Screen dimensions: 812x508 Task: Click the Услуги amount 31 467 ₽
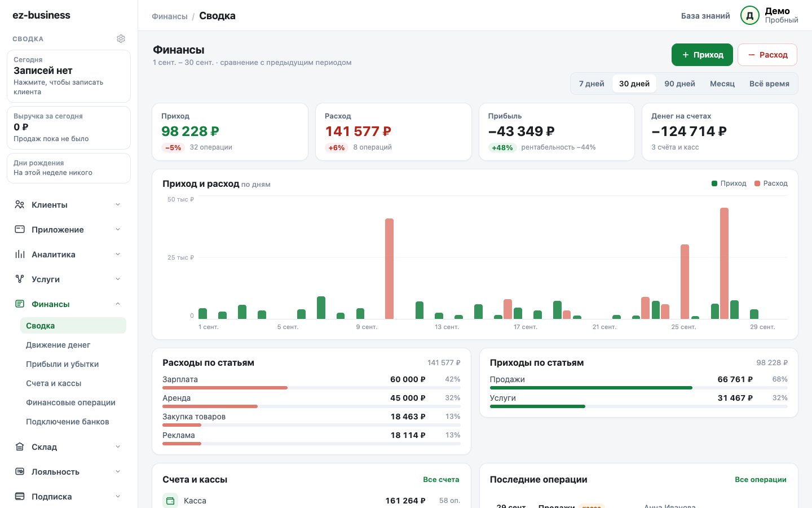coord(735,398)
